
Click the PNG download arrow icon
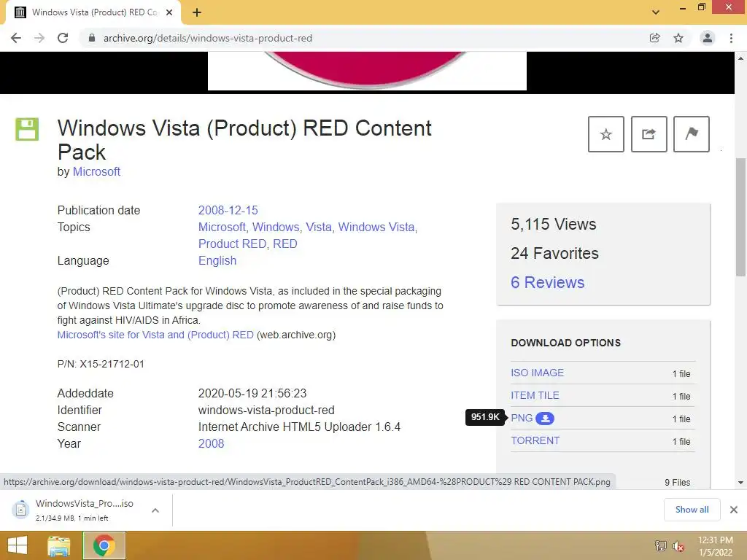[x=545, y=418]
